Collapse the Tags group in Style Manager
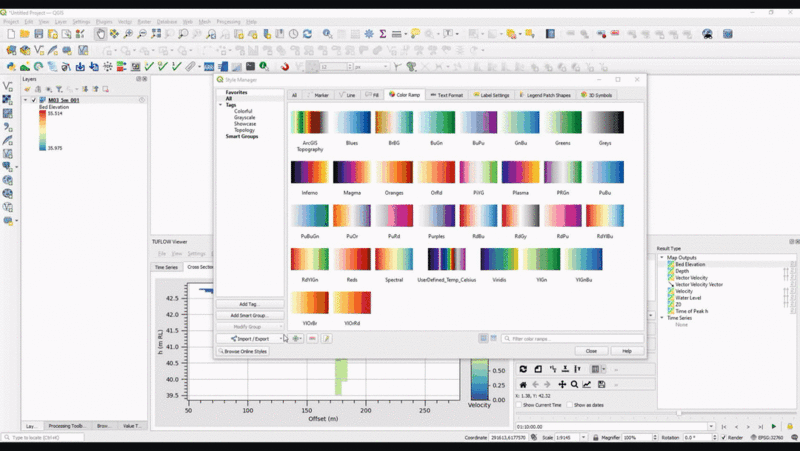 [x=220, y=104]
